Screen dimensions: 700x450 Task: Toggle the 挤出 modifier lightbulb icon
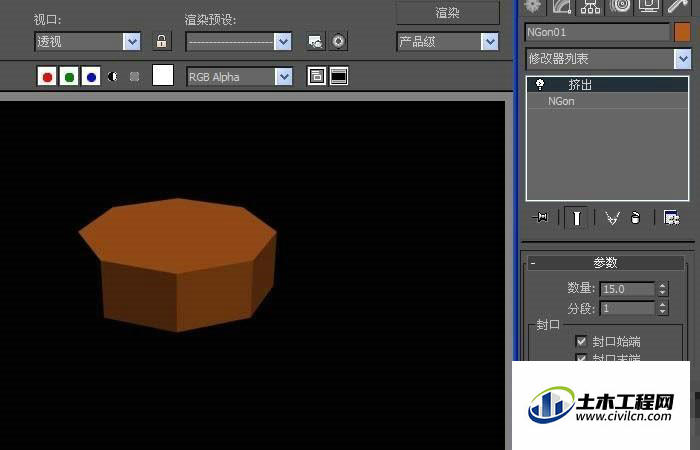tap(540, 84)
